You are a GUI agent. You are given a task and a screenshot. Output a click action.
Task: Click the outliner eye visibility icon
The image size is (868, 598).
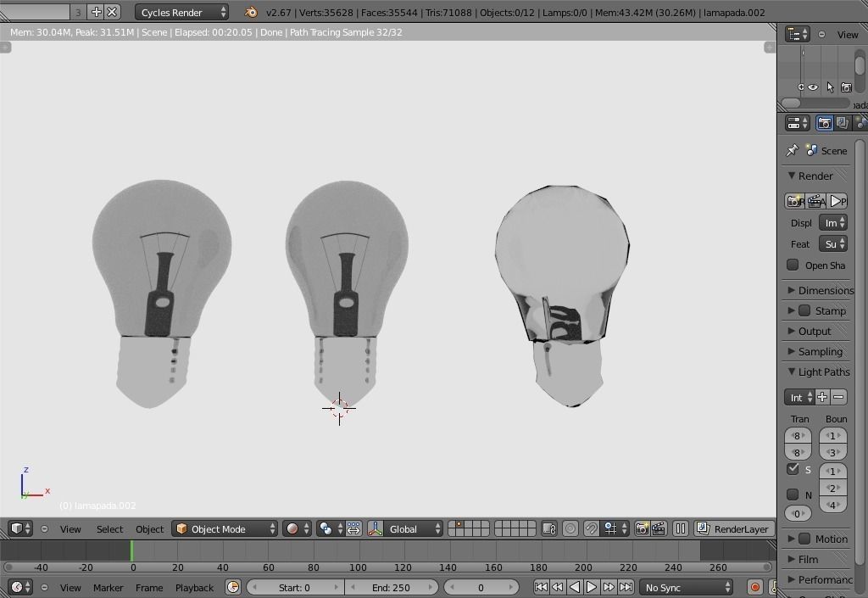pyautogui.click(x=813, y=87)
